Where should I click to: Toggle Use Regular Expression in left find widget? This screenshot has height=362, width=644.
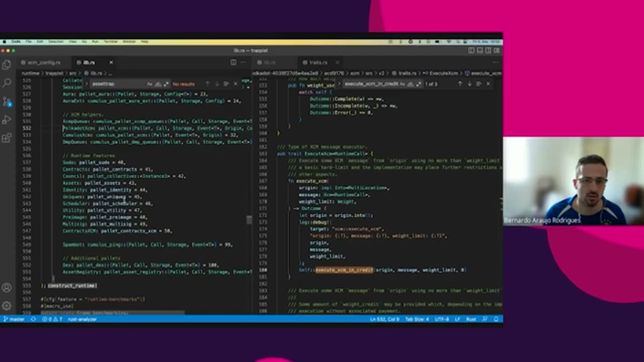pyautogui.click(x=166, y=84)
